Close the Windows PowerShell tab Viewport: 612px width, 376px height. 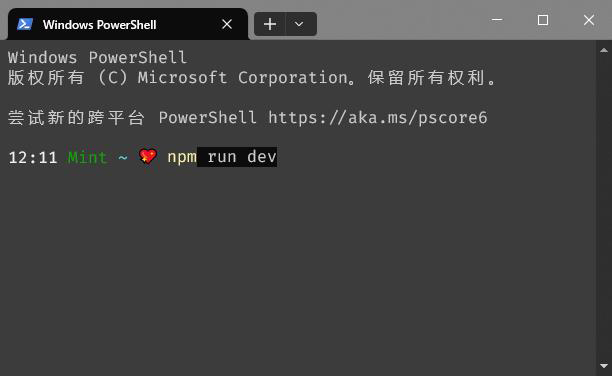(227, 24)
